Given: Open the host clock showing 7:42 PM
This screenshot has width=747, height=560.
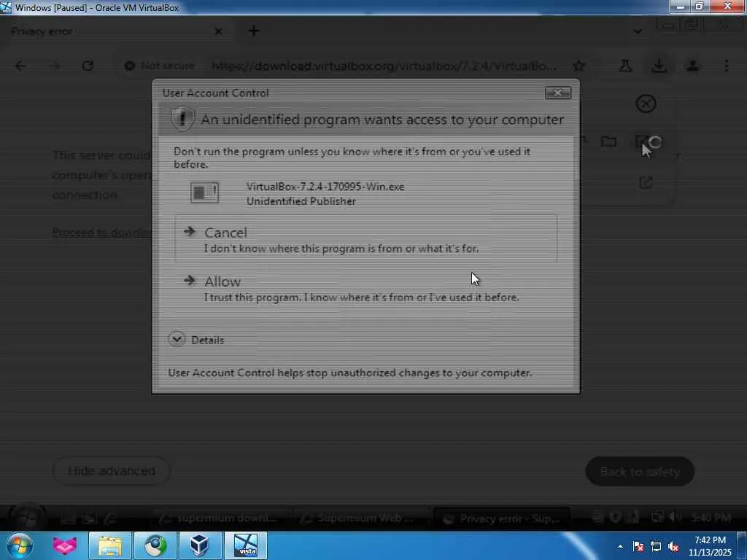Looking at the screenshot, I should 710,545.
